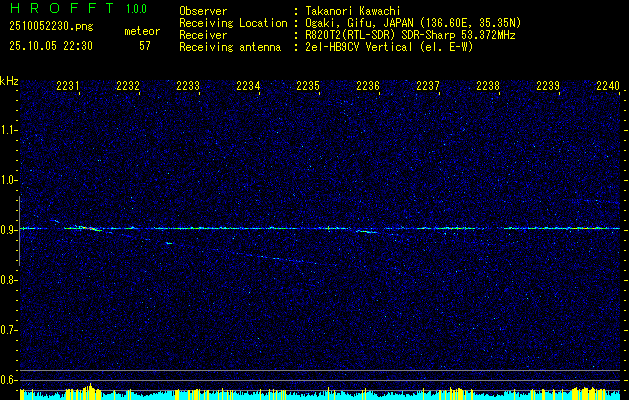Click the 'Receiving Location' label
This screenshot has height=400, width=629.
(x=233, y=23)
